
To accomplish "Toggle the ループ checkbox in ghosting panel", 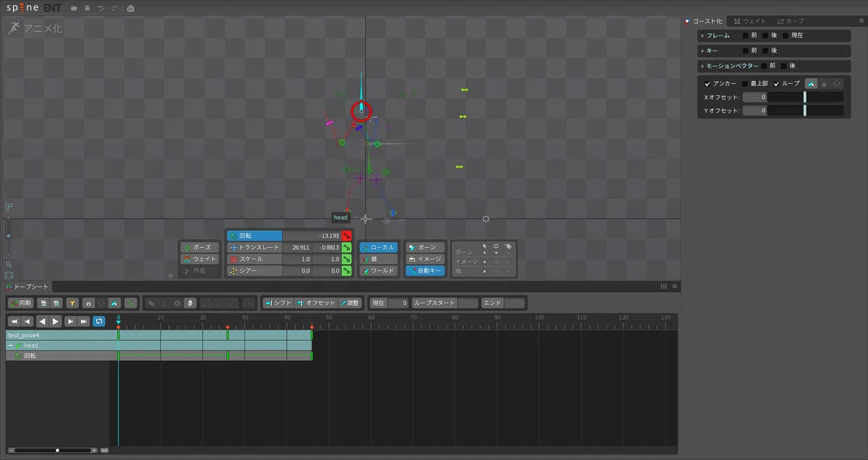I will [x=777, y=84].
